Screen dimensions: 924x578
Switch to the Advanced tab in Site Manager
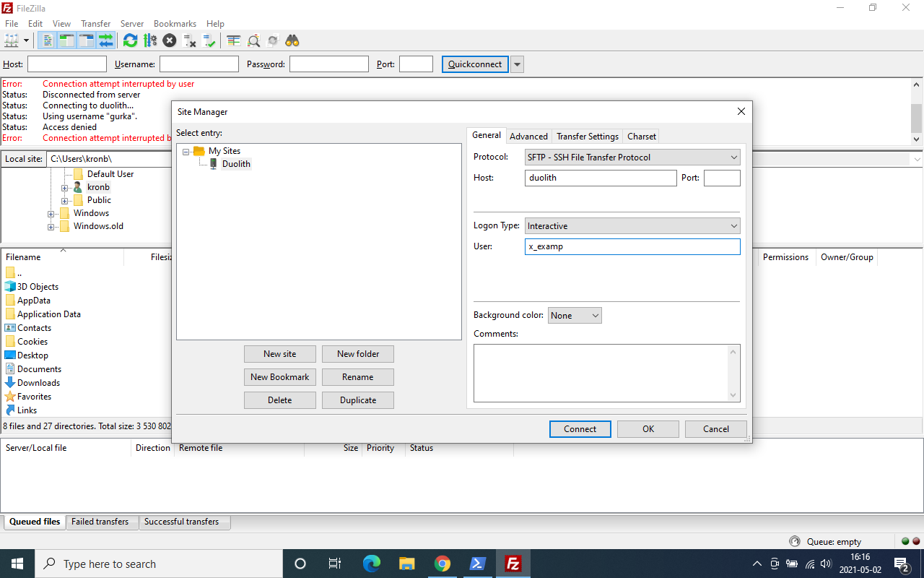[x=529, y=136]
